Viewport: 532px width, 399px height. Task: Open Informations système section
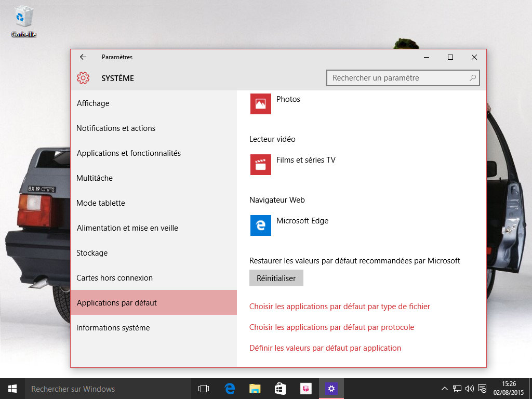pos(113,328)
